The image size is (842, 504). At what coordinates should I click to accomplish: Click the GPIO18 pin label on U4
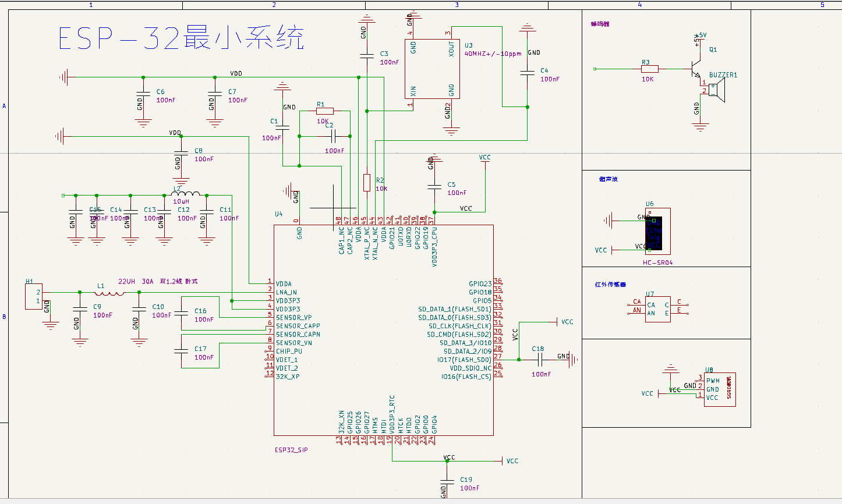[x=480, y=293]
